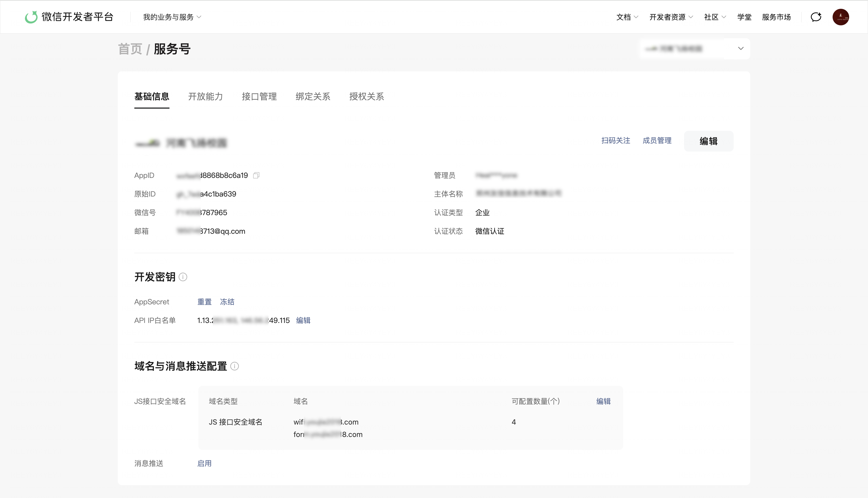Click the large 编辑 button
The height and width of the screenshot is (498, 868).
coord(709,141)
